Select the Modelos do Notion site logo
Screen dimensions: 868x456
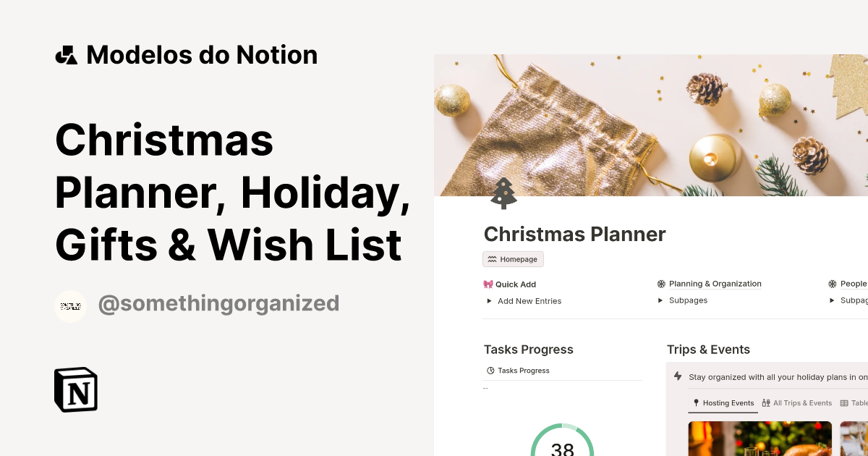(x=66, y=54)
